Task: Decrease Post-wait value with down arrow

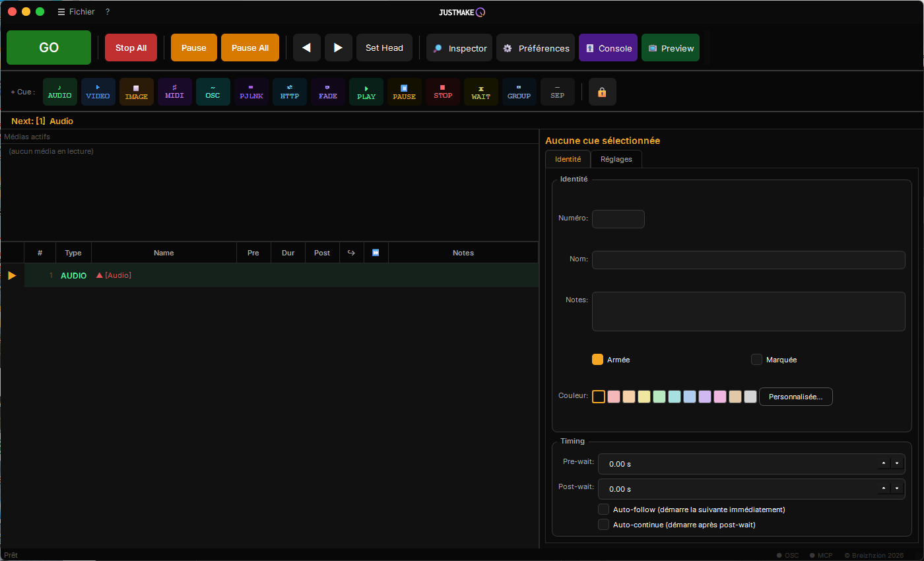Action: (897, 488)
